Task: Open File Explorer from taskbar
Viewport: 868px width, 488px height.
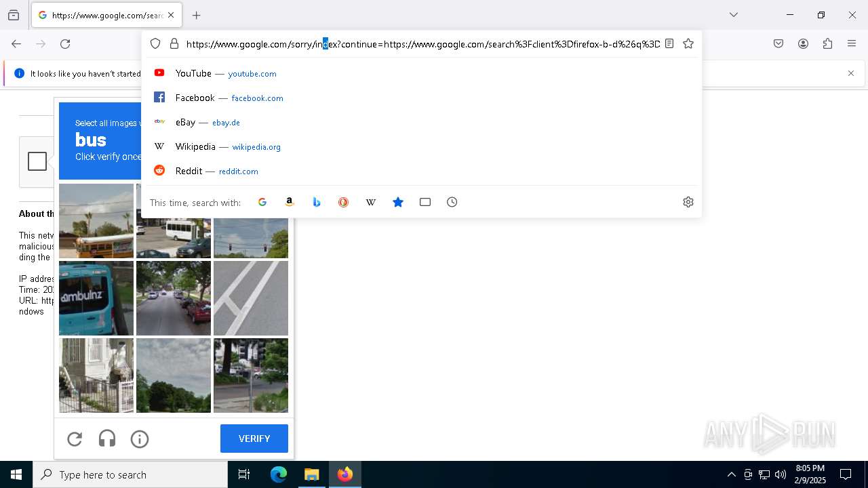Action: [312, 474]
